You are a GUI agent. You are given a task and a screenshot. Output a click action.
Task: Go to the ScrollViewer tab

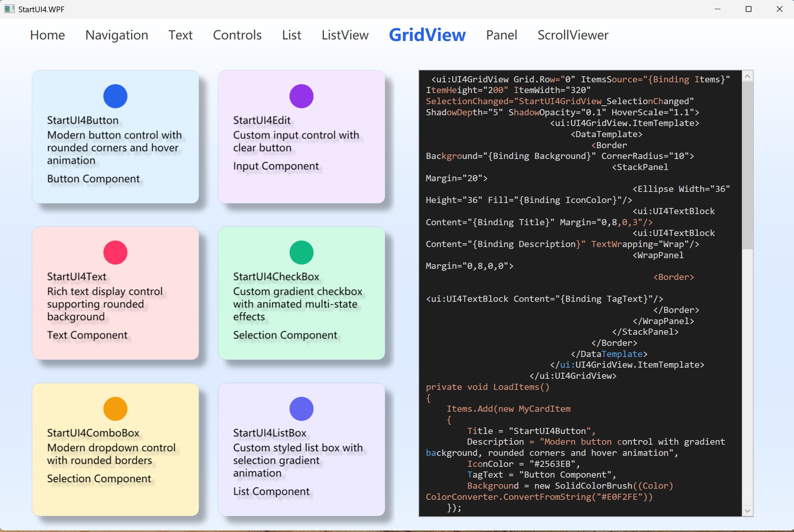(x=573, y=35)
